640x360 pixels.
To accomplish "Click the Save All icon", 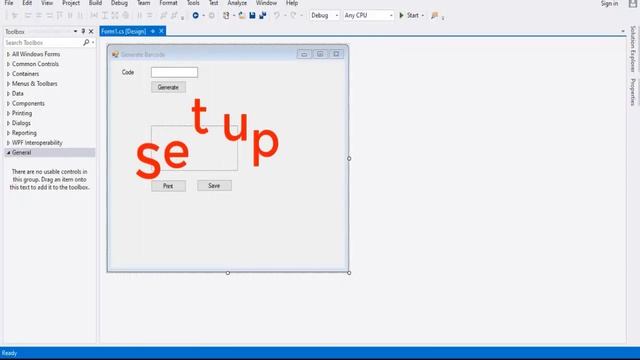I will 262,16.
